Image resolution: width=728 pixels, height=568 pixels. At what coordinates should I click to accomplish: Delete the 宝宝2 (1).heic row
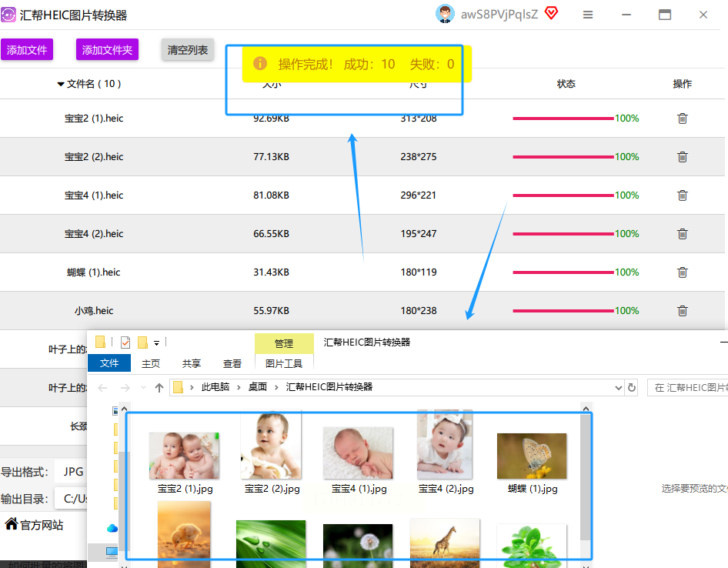pyautogui.click(x=682, y=119)
